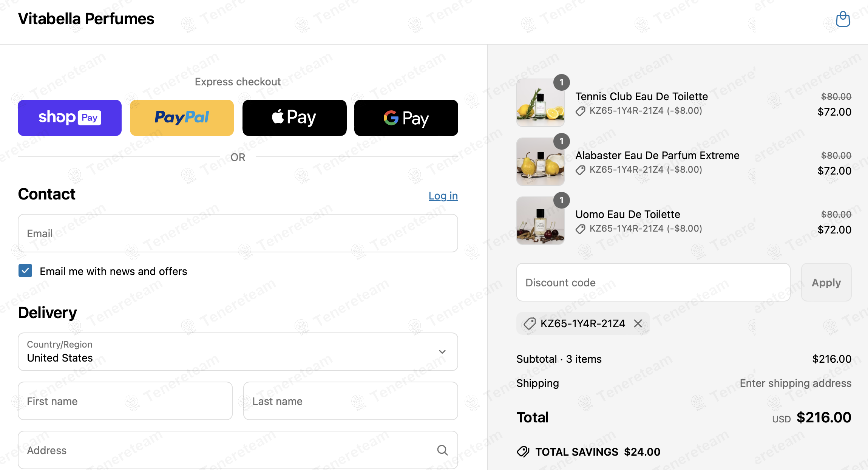Focus the Address input field
868x470 pixels.
click(238, 450)
